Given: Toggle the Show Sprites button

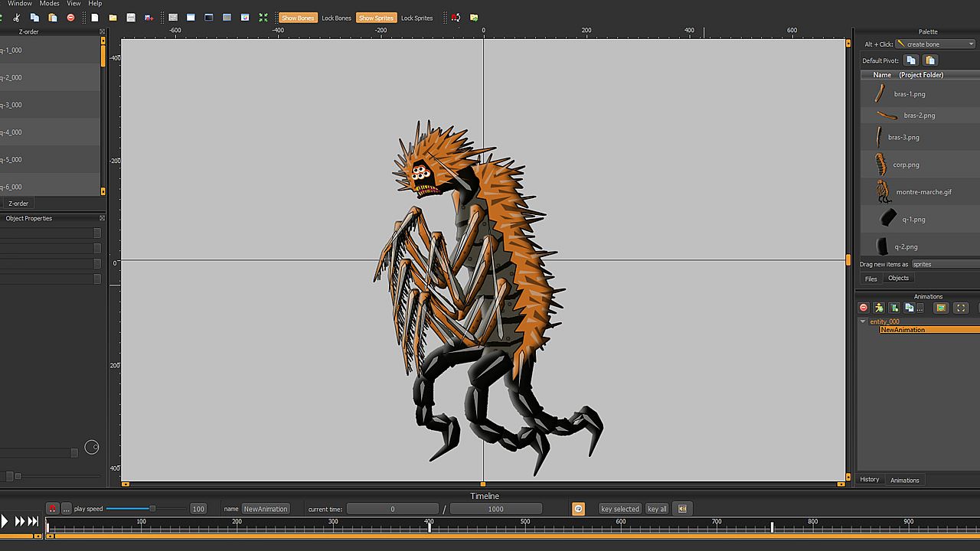Looking at the screenshot, I should tap(376, 18).
